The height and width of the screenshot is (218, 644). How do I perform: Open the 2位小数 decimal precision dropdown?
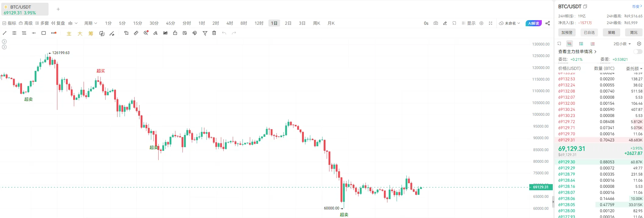622,44
